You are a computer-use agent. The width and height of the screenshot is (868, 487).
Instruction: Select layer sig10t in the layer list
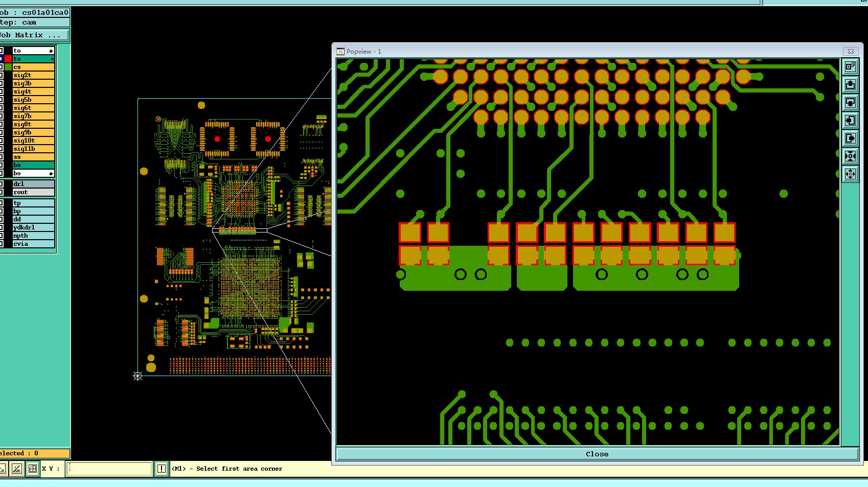click(x=33, y=141)
